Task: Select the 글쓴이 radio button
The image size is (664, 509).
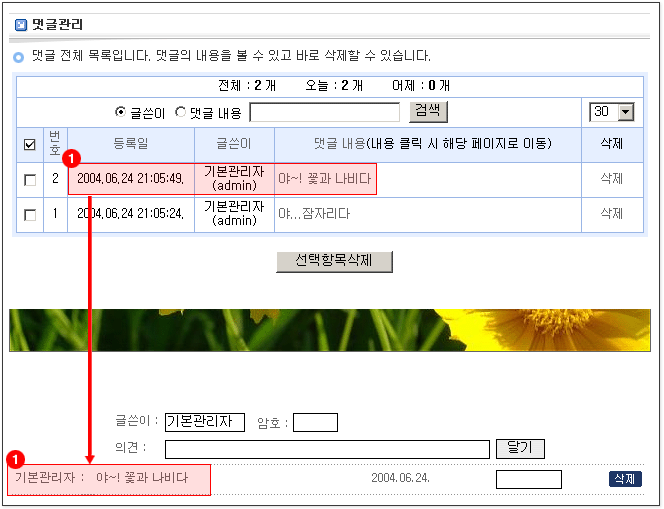Action: [x=121, y=112]
